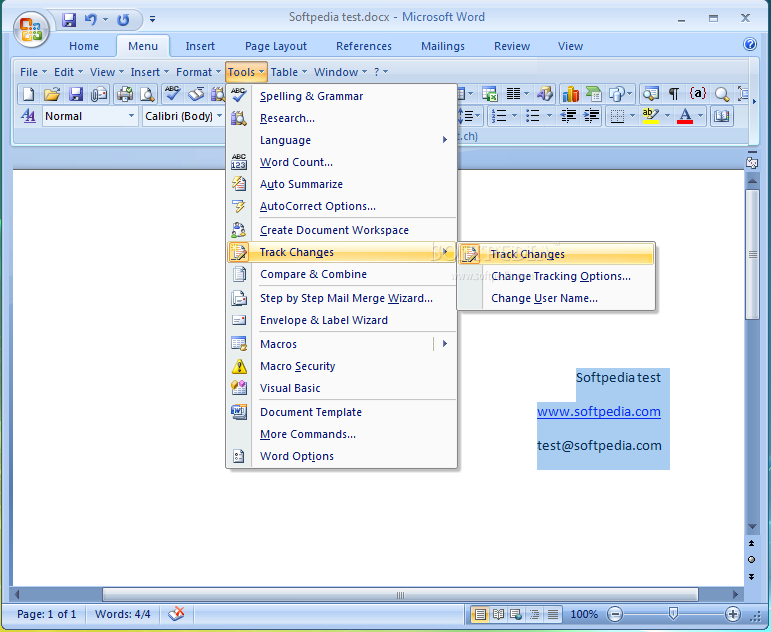
Task: Click the zoom slider handle
Action: click(x=674, y=613)
